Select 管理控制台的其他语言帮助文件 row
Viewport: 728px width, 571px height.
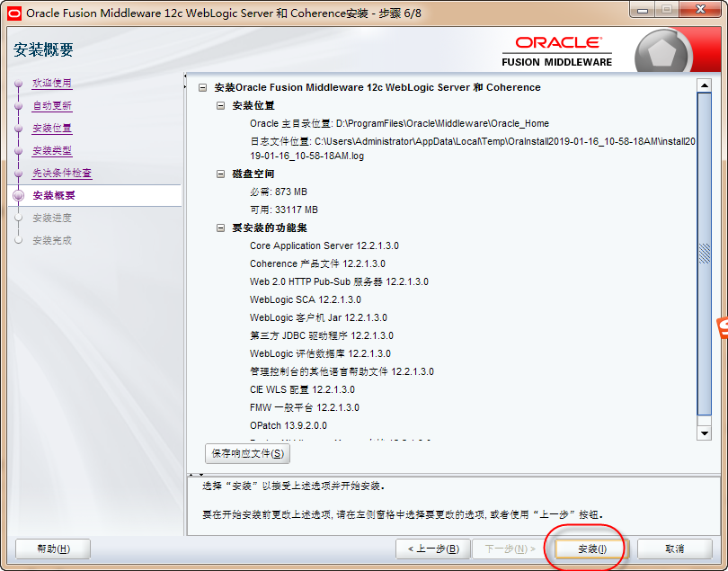tap(342, 371)
